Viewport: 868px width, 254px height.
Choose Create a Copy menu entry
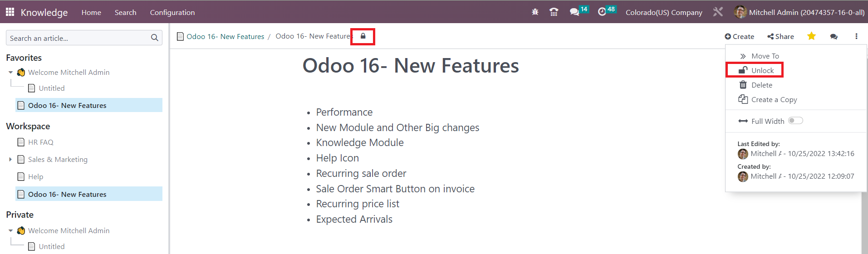click(x=768, y=99)
